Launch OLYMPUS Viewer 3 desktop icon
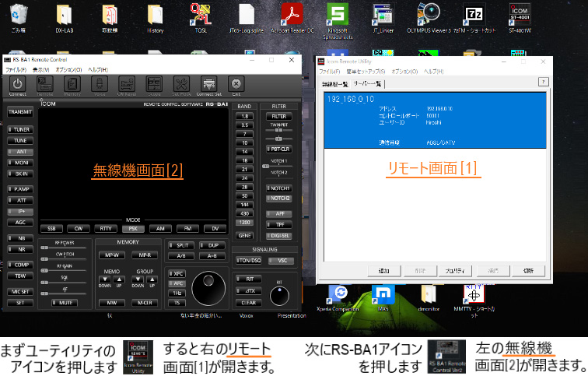Screen dimensions: 588x376 [429, 18]
